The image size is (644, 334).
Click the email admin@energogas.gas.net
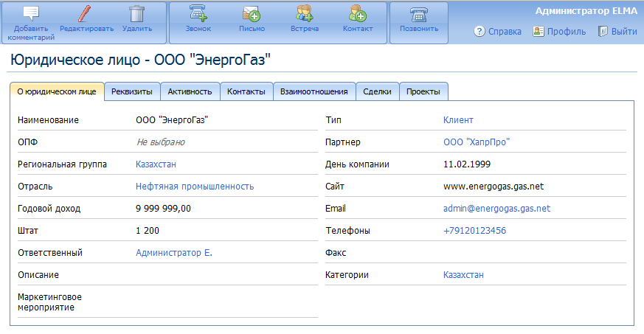click(x=496, y=209)
